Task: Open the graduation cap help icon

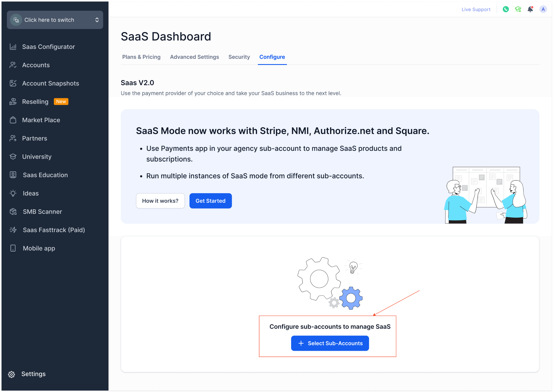Action: (518, 9)
